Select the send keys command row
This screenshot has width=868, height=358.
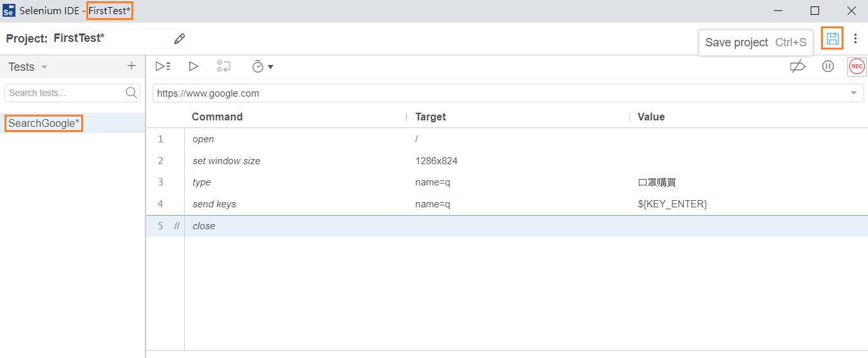click(507, 204)
